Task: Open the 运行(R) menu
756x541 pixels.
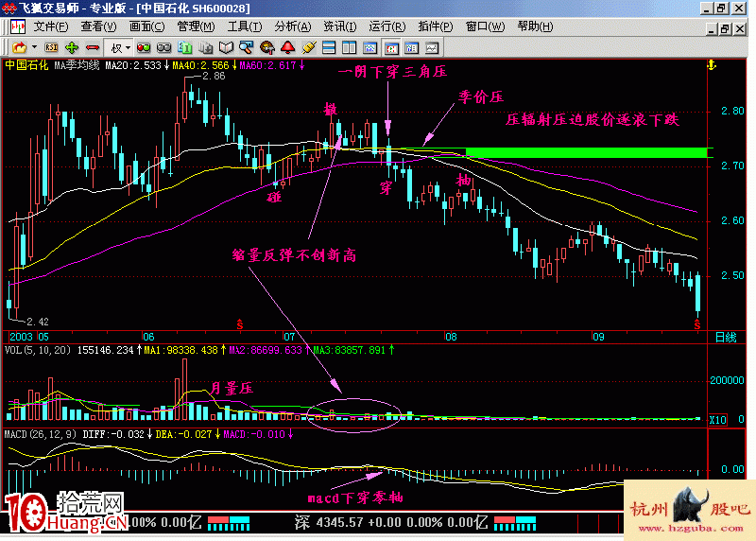Action: [x=387, y=26]
